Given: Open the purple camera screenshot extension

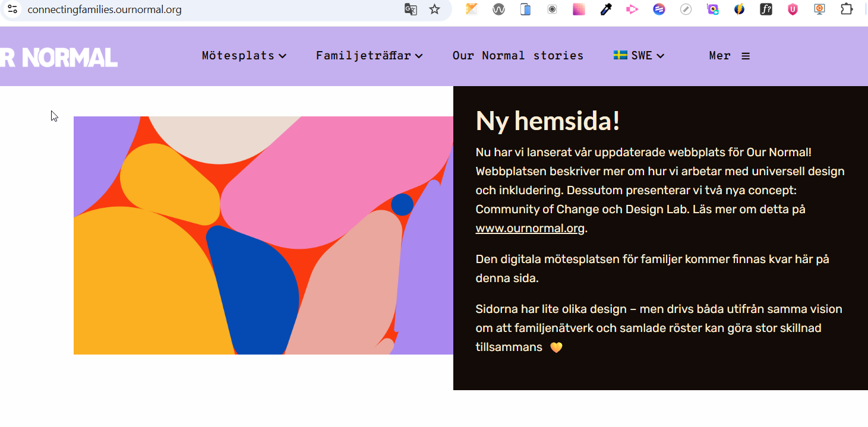Looking at the screenshot, I should click(x=712, y=10).
